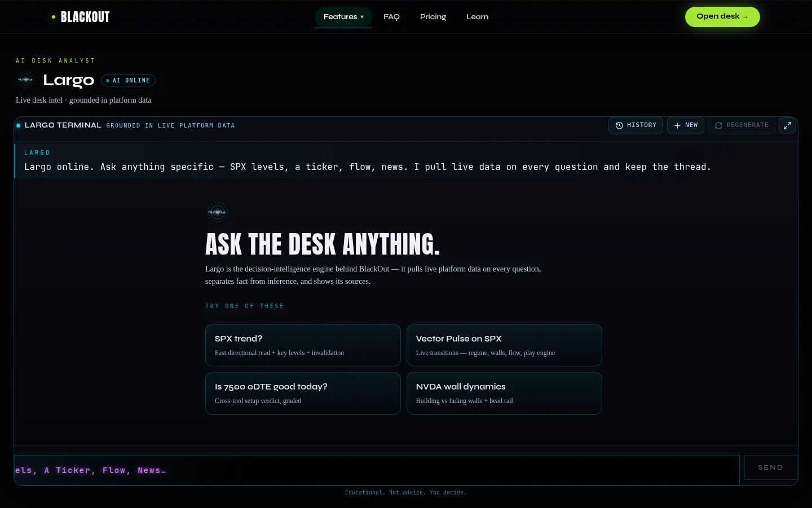The image size is (812, 508).
Task: Click the 'LARGO TERMINAL' header label
Action: (63, 125)
